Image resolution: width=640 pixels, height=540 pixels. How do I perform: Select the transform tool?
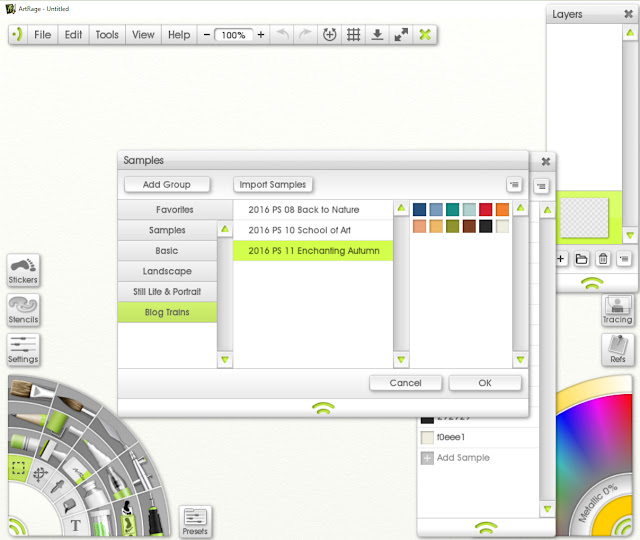pyautogui.click(x=40, y=475)
